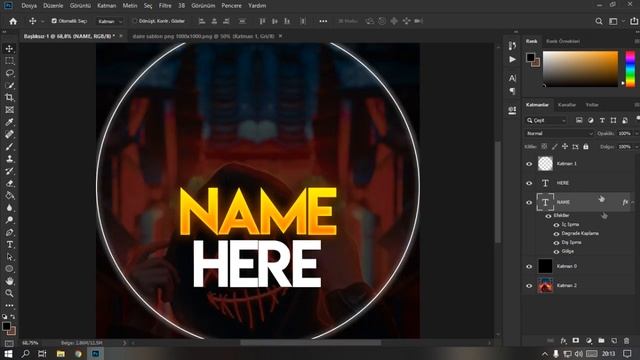This screenshot has height=360, width=640.
Task: Select the Blur tool
Action: point(9,208)
